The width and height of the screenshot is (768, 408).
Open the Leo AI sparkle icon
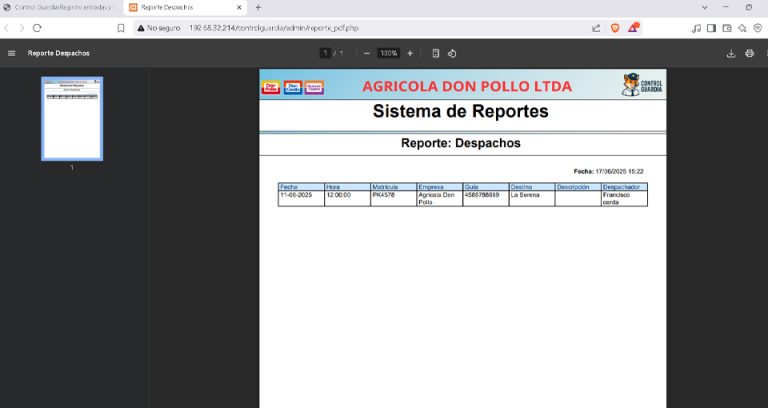click(x=742, y=28)
